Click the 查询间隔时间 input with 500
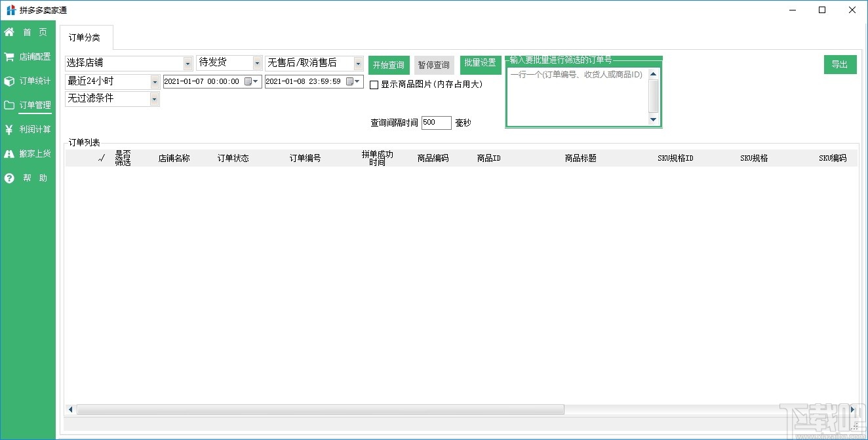 437,123
